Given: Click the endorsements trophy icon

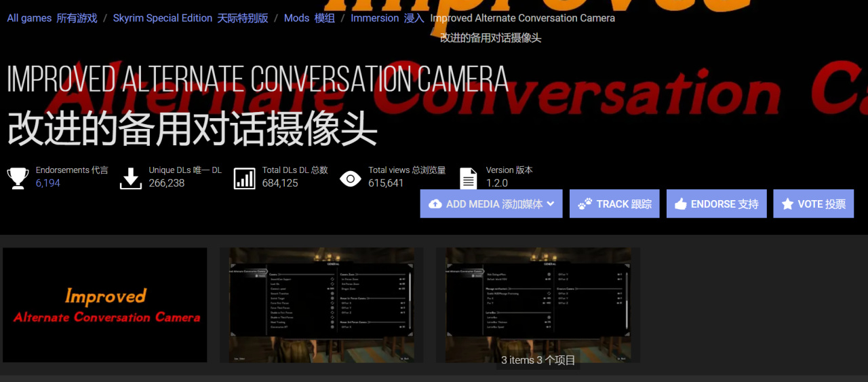Looking at the screenshot, I should click(x=18, y=178).
